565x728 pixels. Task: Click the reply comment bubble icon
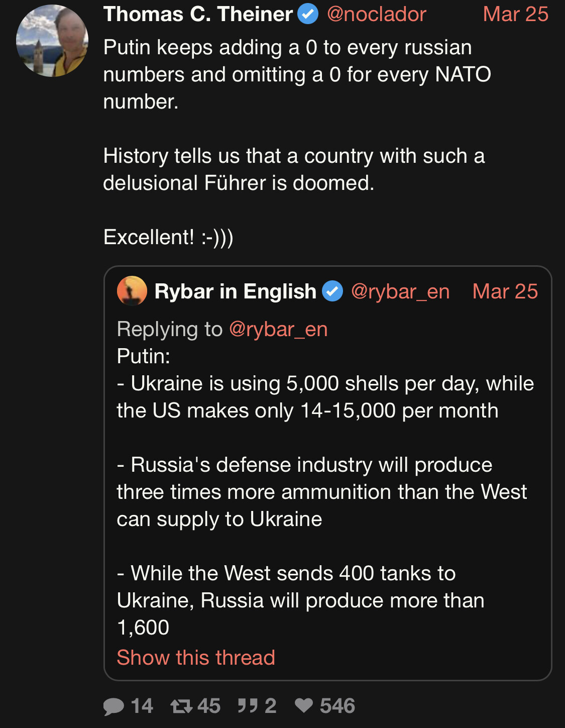coord(114,706)
